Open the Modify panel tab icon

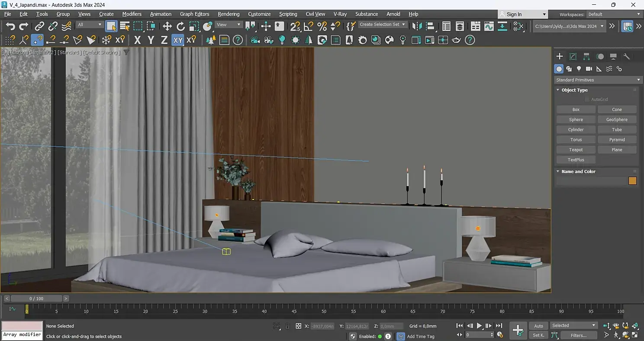(x=573, y=56)
